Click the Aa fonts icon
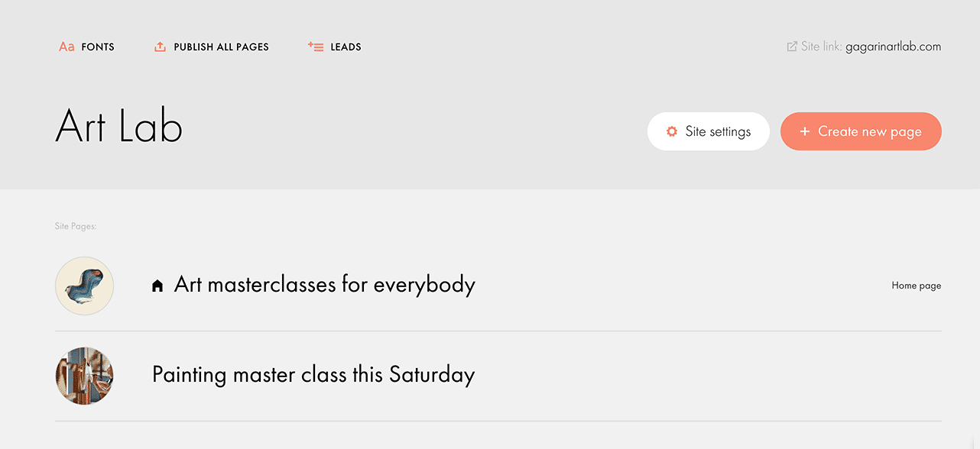 click(x=67, y=47)
